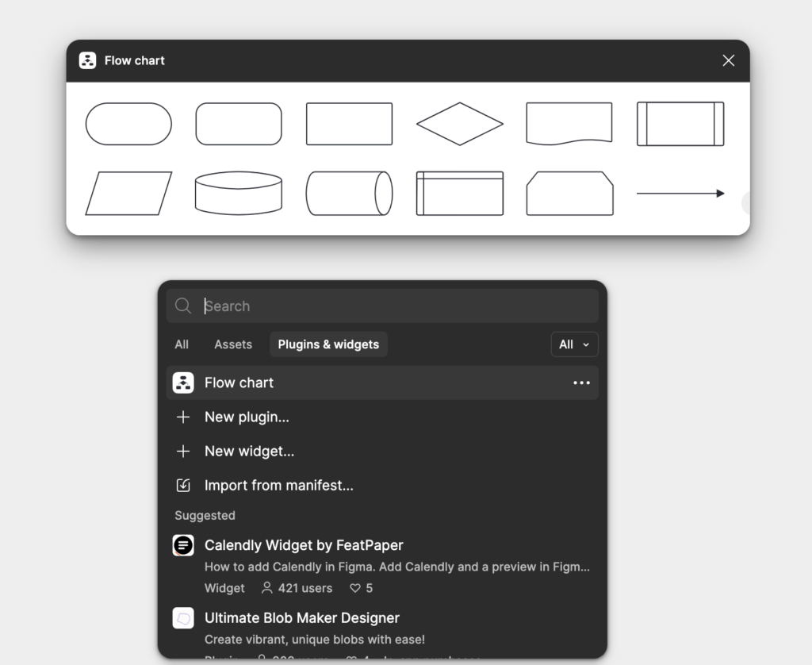Click the 421 users count
This screenshot has width=812, height=665.
coord(297,588)
